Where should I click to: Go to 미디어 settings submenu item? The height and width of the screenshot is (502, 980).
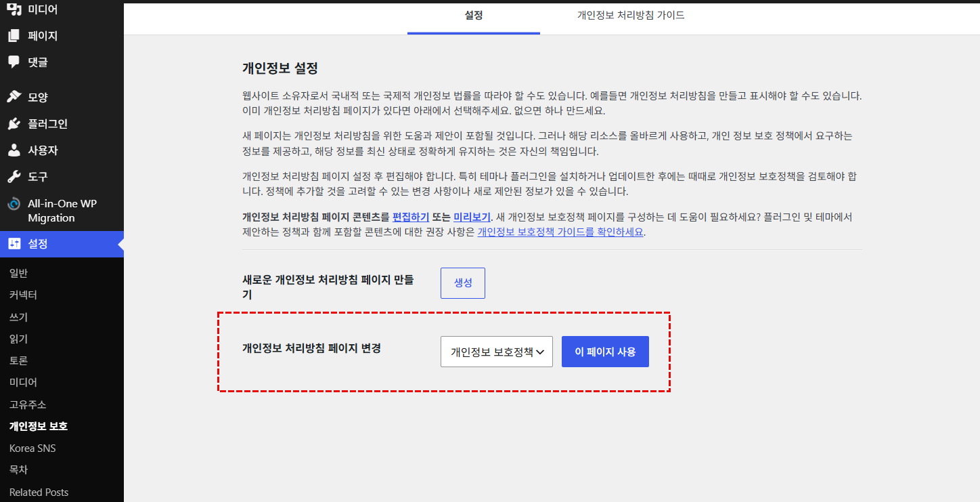pyautogui.click(x=23, y=383)
